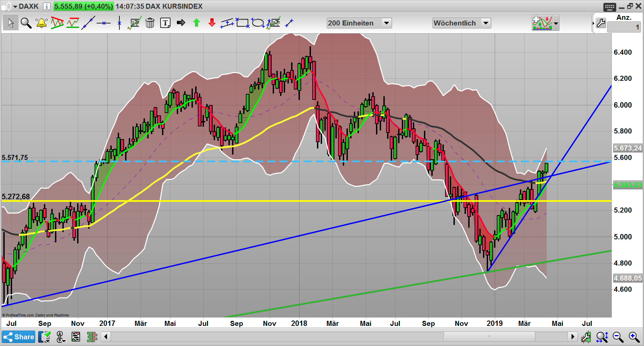Expand the arrow beside the indicators icon
This screenshot has height=346, width=644.
(x=556, y=23)
